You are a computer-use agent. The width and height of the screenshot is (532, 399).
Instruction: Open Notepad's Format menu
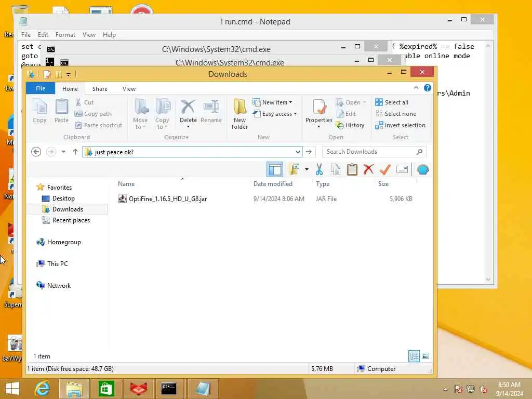coord(65,35)
